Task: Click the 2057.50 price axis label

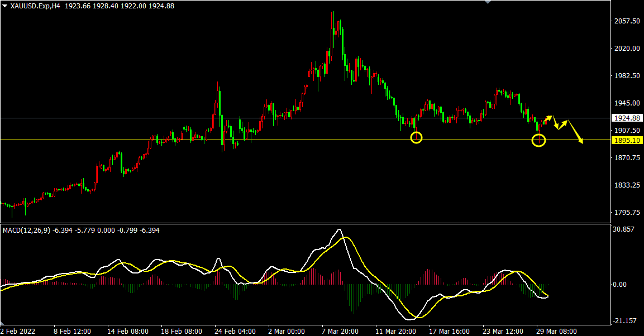Action: tap(627, 21)
